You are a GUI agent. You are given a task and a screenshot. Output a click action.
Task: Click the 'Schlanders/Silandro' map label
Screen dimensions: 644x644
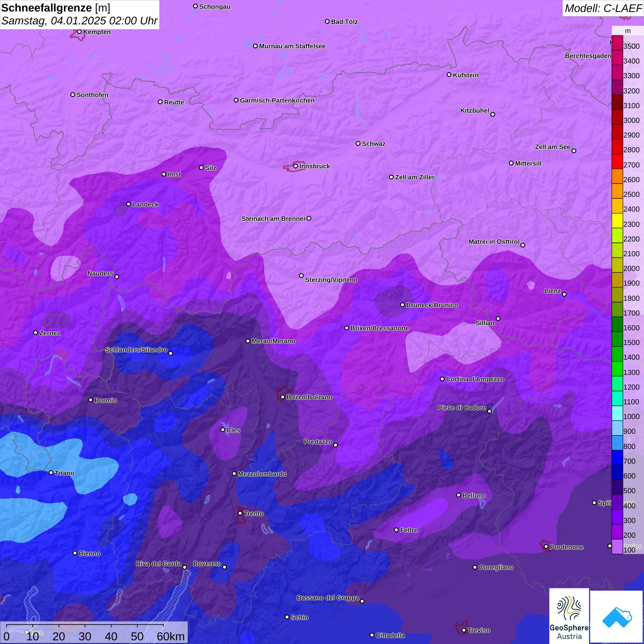click(136, 350)
